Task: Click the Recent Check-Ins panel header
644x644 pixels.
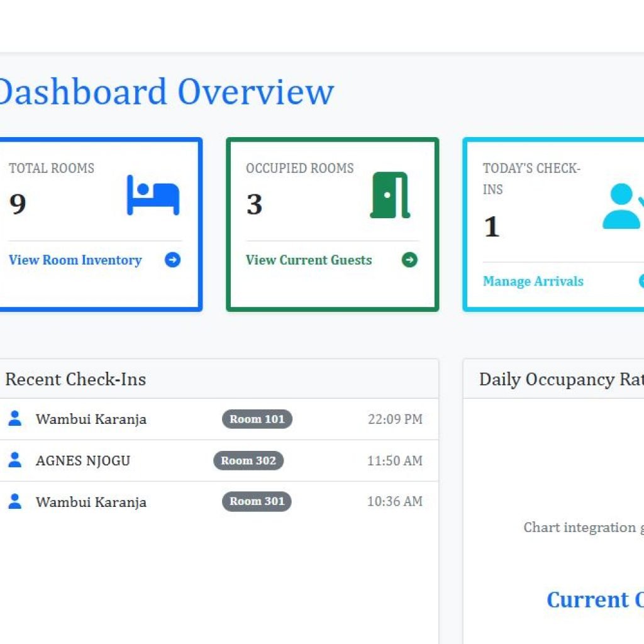Action: click(75, 379)
